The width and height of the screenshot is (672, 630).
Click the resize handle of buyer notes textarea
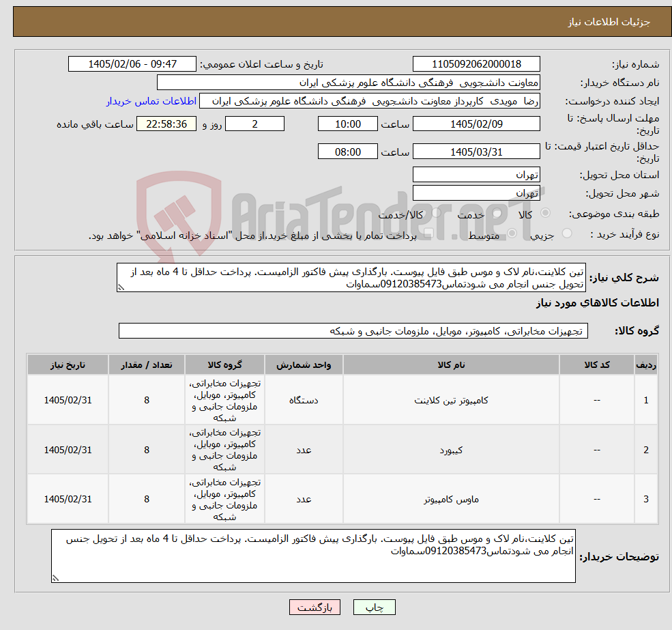click(x=55, y=579)
